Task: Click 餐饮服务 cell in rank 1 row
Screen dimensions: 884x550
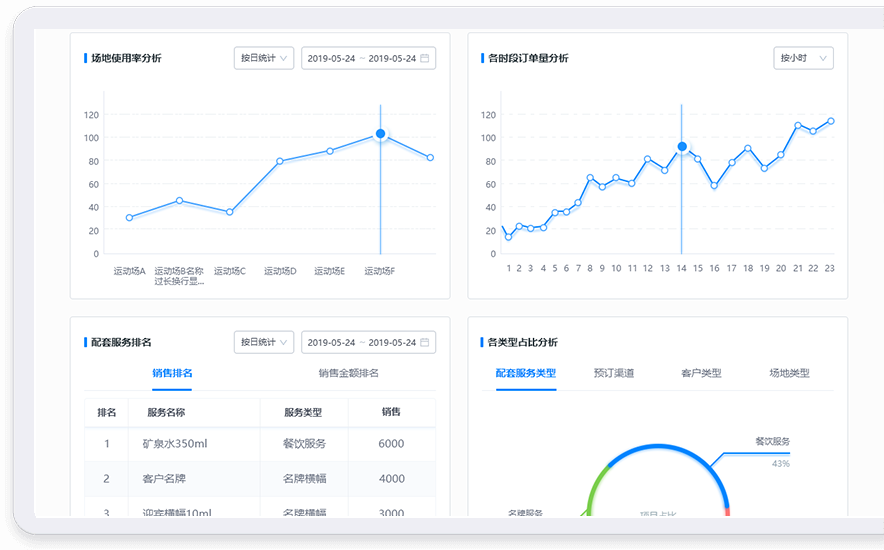Action: coord(304,444)
